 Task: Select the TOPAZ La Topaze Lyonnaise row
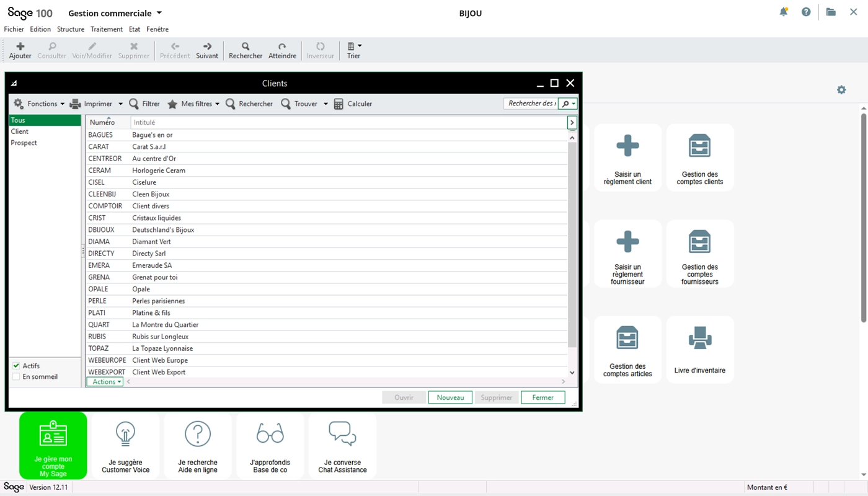[327, 348]
